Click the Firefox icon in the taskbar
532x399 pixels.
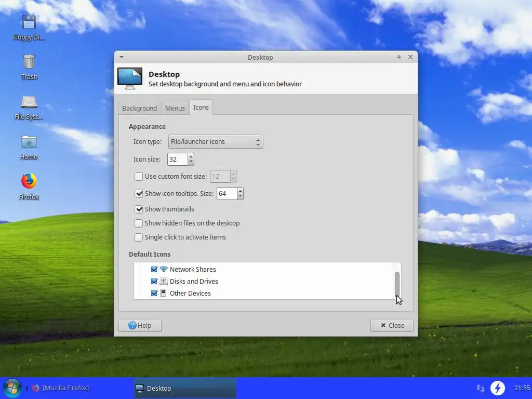click(36, 388)
